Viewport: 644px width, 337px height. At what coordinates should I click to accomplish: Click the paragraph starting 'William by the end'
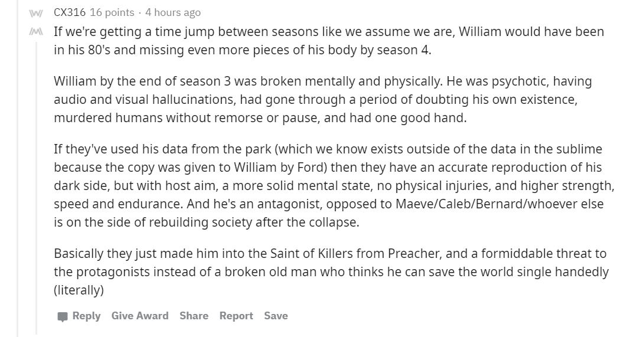[323, 99]
